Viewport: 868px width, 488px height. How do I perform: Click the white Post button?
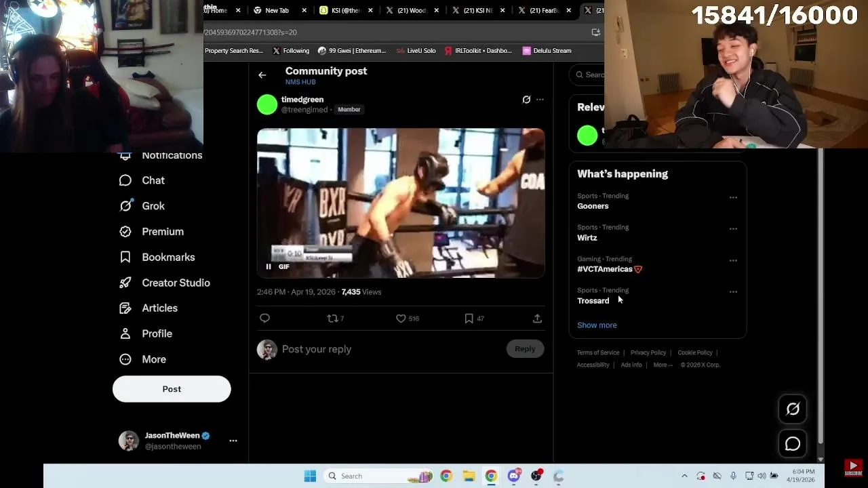tap(172, 389)
